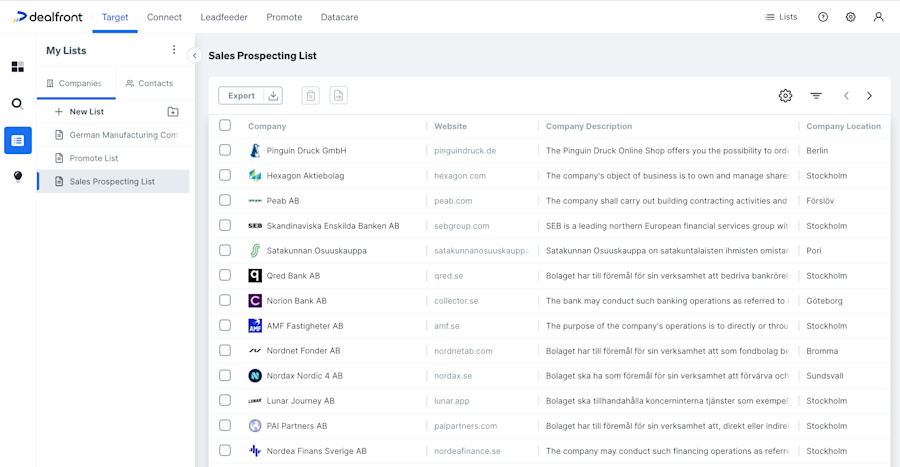Go to next page arrow

pyautogui.click(x=869, y=96)
